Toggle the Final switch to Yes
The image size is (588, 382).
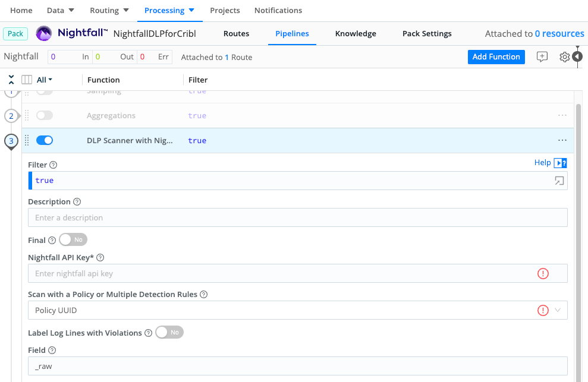click(x=73, y=240)
